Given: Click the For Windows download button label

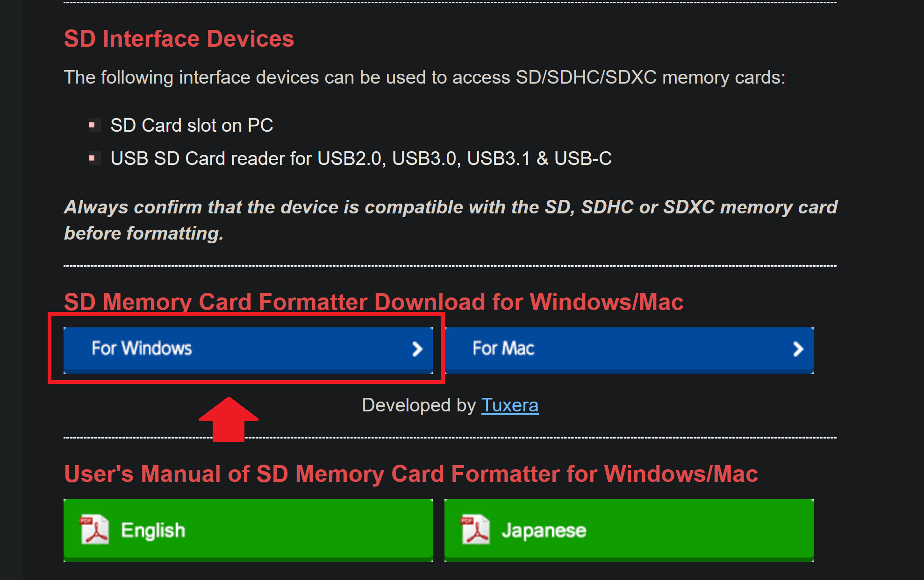Looking at the screenshot, I should click(142, 348).
